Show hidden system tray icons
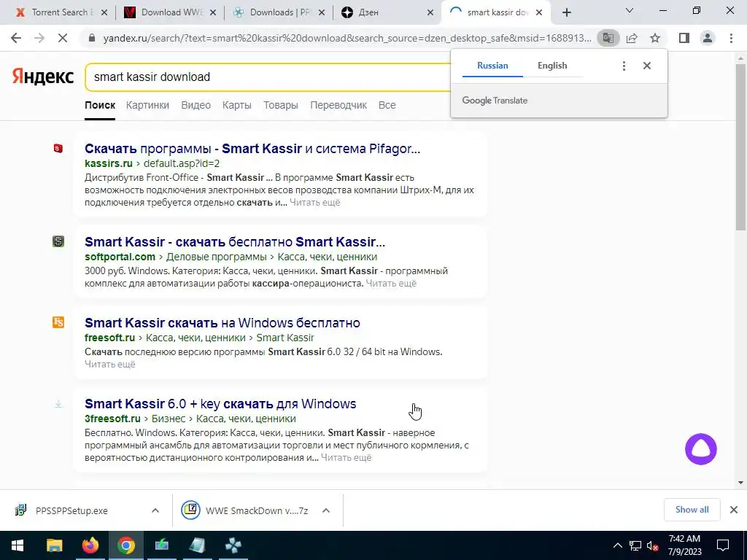 (617, 545)
